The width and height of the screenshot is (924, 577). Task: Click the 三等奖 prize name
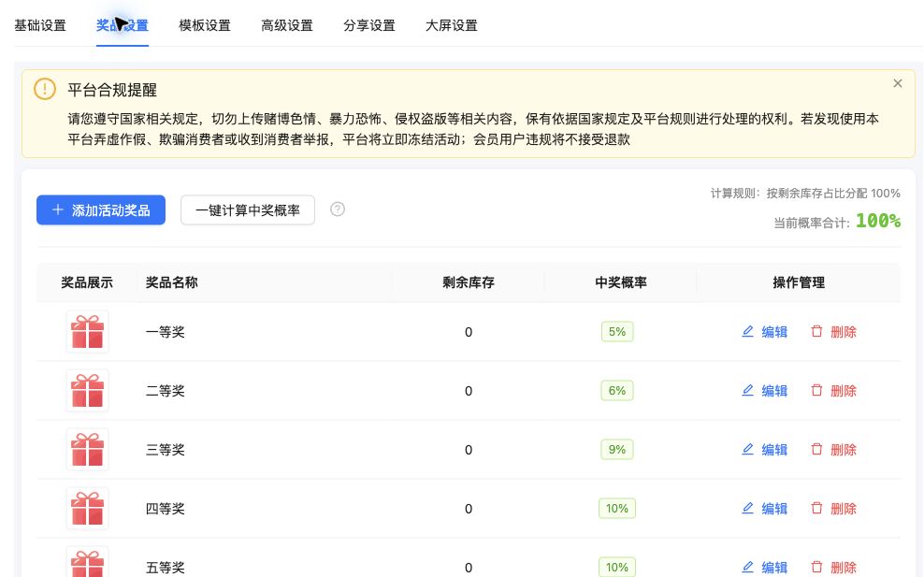click(x=165, y=450)
